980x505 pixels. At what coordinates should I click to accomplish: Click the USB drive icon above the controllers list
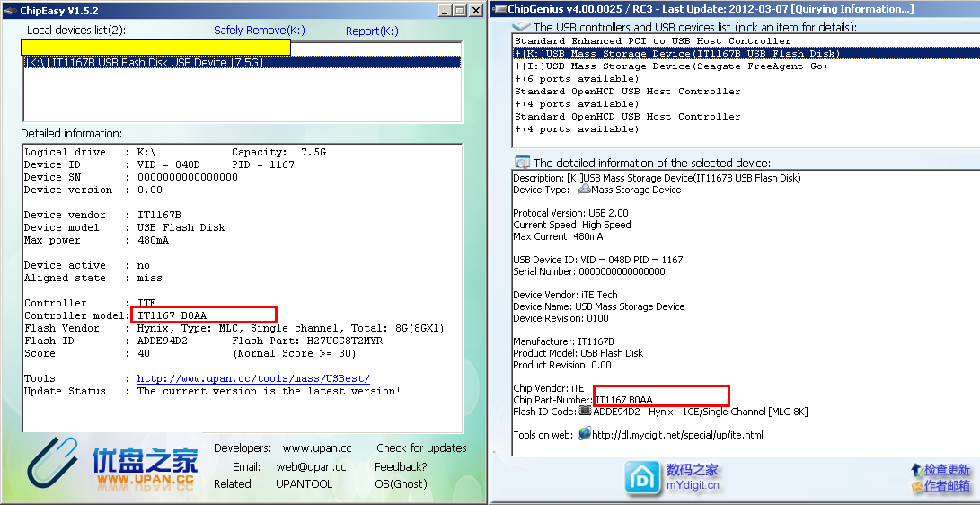(x=522, y=27)
